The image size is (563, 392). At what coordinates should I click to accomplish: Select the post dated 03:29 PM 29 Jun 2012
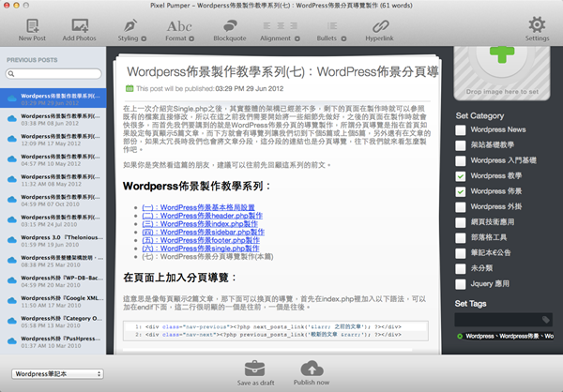pos(53,98)
